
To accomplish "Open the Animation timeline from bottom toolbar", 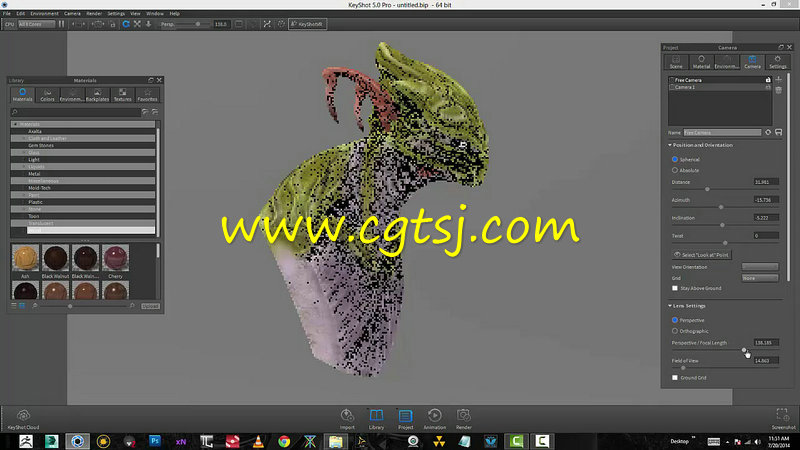I will [x=435, y=419].
